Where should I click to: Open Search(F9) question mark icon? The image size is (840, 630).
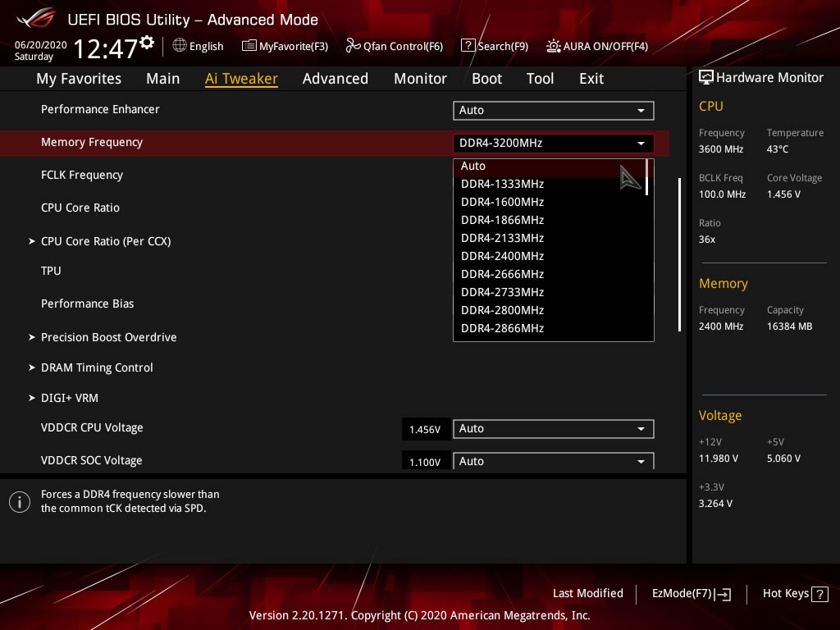468,46
